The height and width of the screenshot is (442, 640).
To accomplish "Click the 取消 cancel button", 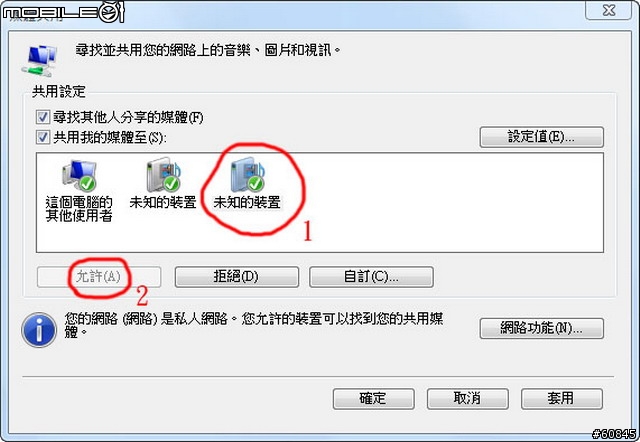I will click(x=468, y=398).
